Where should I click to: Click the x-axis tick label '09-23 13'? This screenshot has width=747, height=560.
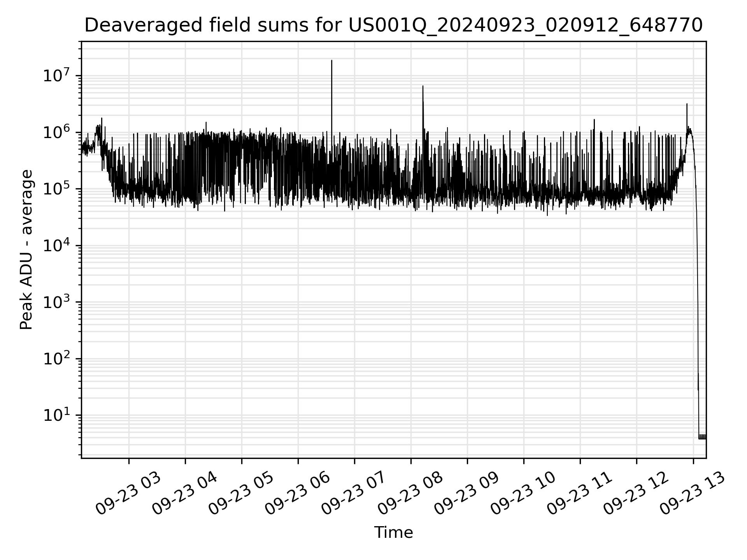click(693, 494)
